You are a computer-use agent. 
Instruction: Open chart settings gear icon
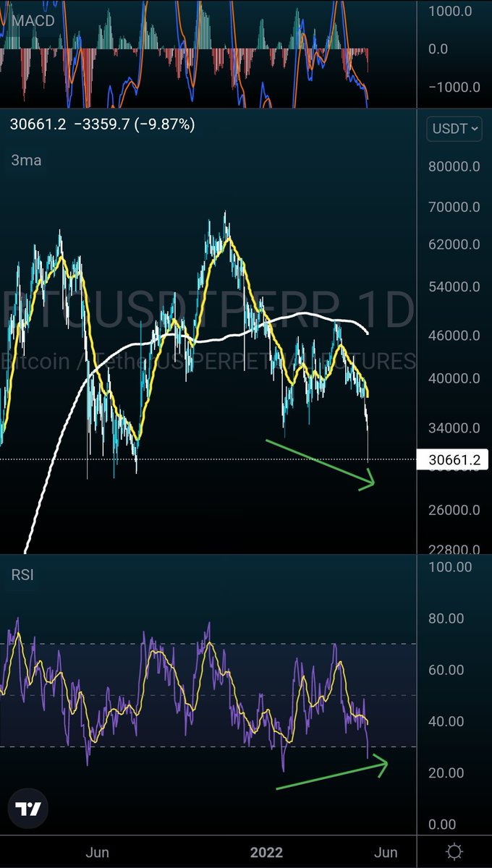pyautogui.click(x=455, y=851)
